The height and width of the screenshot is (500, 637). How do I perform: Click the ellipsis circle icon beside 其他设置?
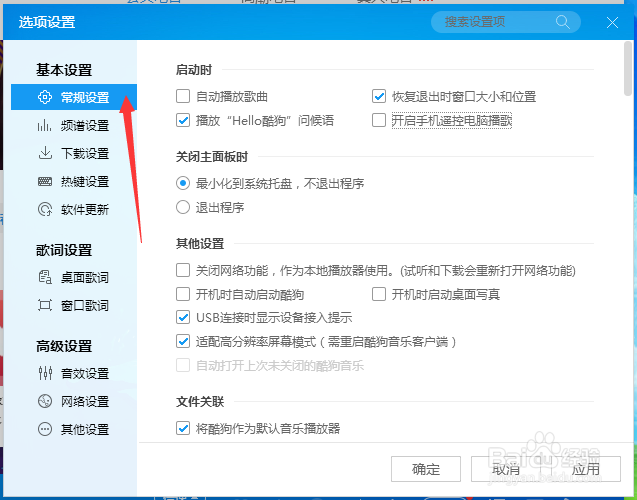45,429
